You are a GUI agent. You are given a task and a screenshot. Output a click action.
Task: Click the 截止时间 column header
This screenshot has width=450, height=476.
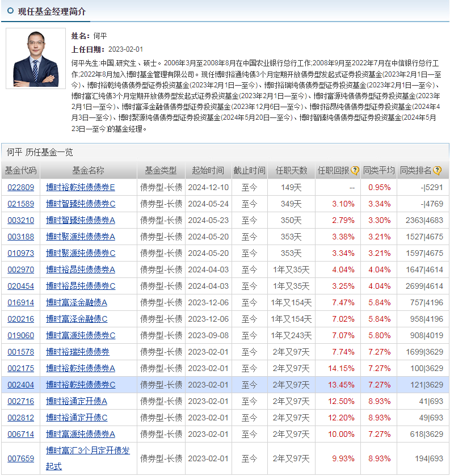pos(249,171)
